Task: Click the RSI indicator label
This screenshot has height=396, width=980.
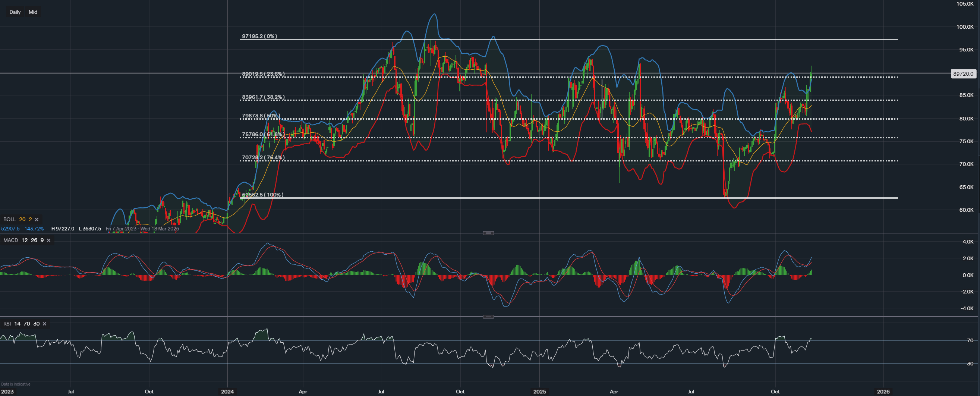Action: click(x=7, y=324)
